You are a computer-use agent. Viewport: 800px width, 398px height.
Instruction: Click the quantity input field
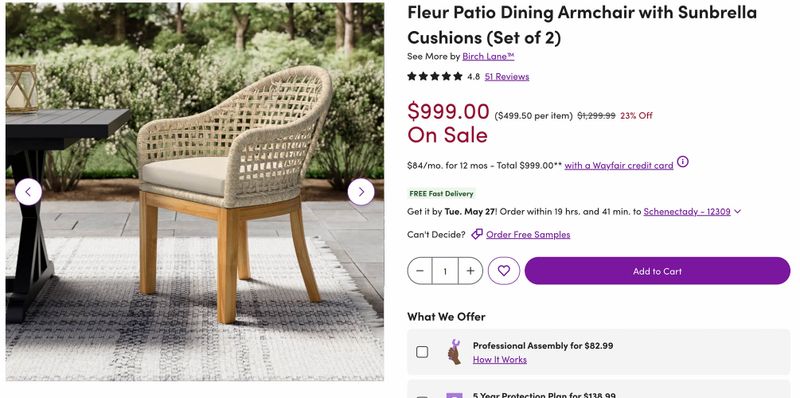(445, 271)
